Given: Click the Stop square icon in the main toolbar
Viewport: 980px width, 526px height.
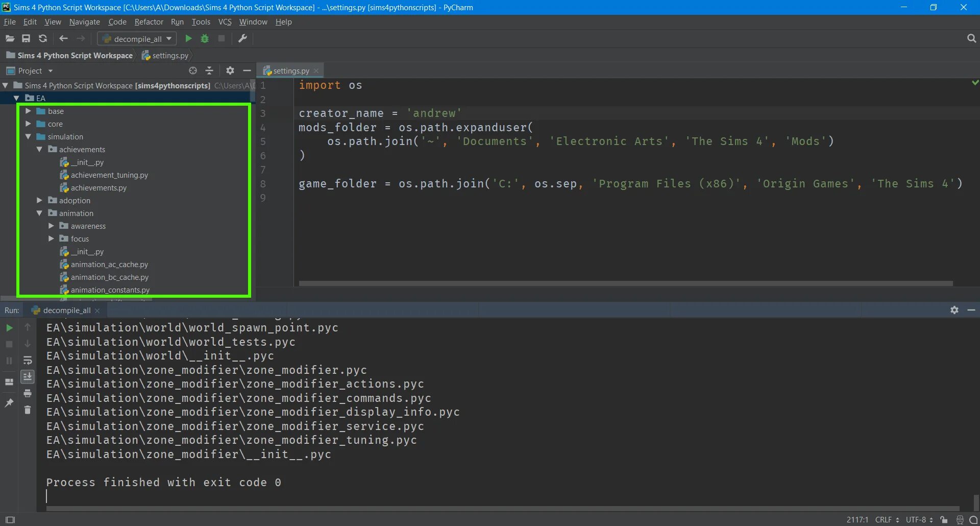Looking at the screenshot, I should point(222,39).
